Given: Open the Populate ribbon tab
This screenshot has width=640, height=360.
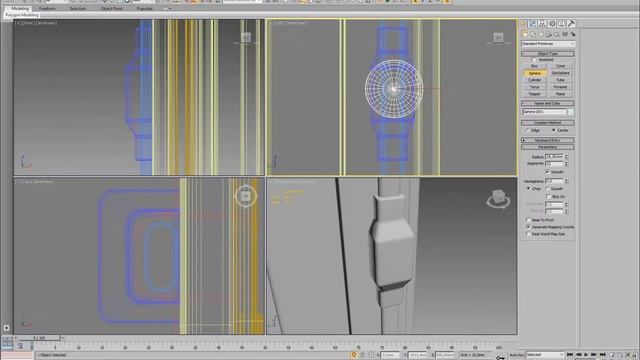Looking at the screenshot, I should 144,9.
